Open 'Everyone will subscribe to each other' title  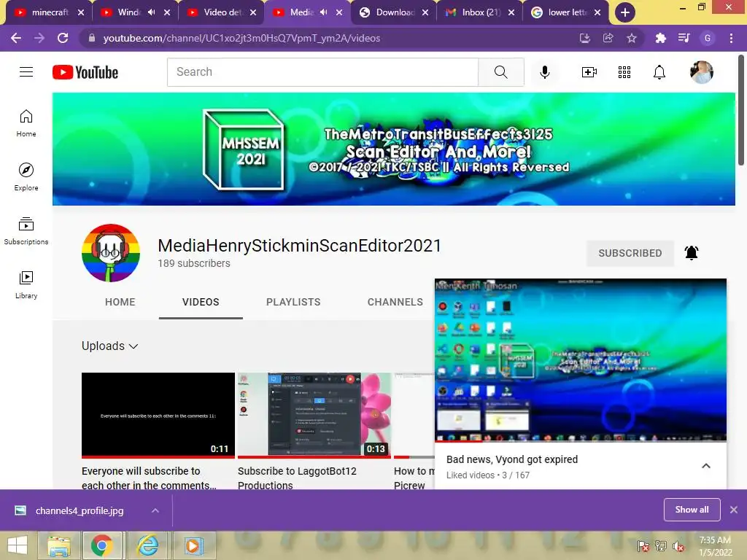(x=149, y=478)
